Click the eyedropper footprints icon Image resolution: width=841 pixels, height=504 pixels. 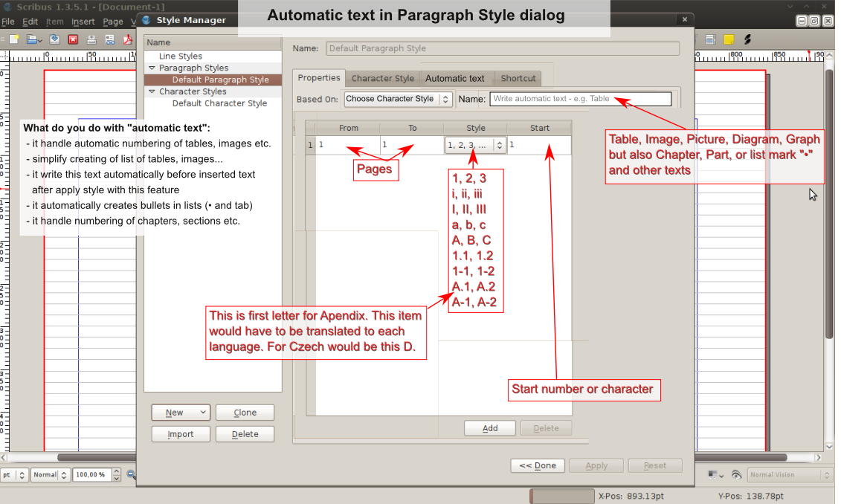pos(747,39)
